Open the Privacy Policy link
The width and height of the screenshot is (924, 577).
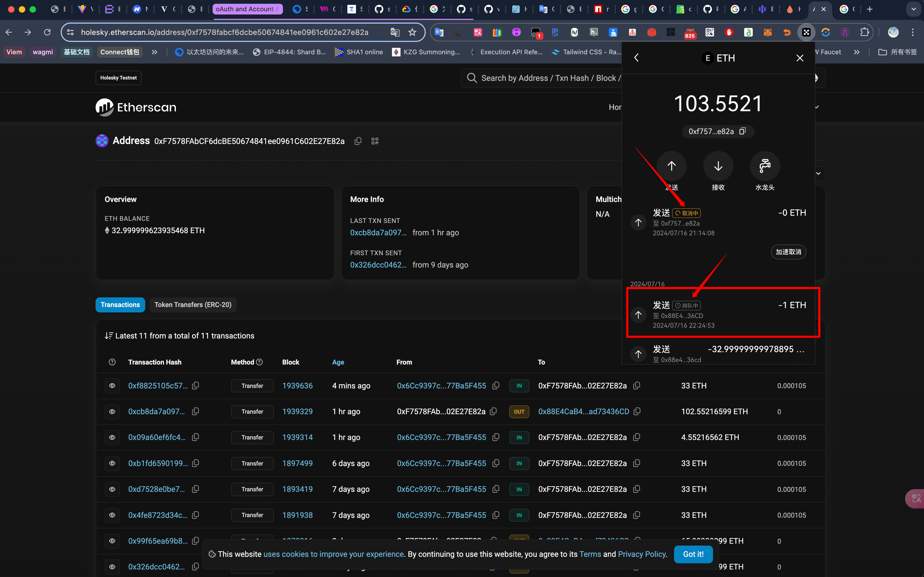click(642, 554)
